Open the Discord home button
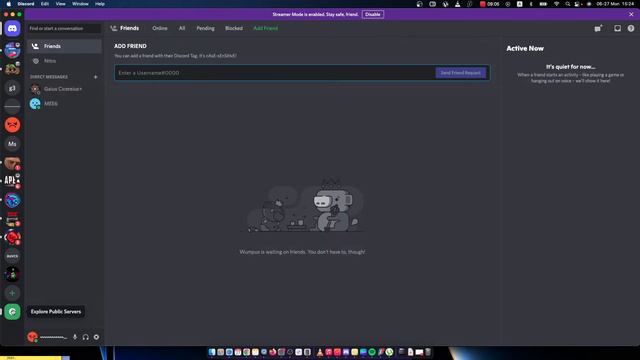Viewport: 640px width, 360px height. pyautogui.click(x=12, y=29)
